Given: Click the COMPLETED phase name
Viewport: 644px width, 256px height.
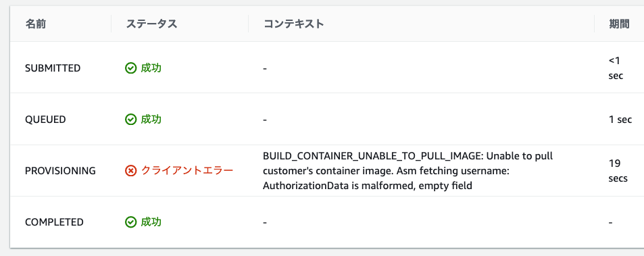Looking at the screenshot, I should (54, 222).
